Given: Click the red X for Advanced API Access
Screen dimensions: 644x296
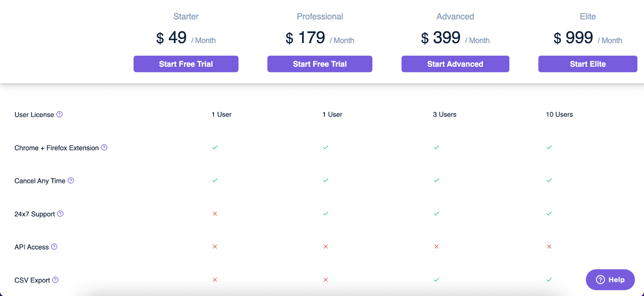Looking at the screenshot, I should tap(436, 246).
